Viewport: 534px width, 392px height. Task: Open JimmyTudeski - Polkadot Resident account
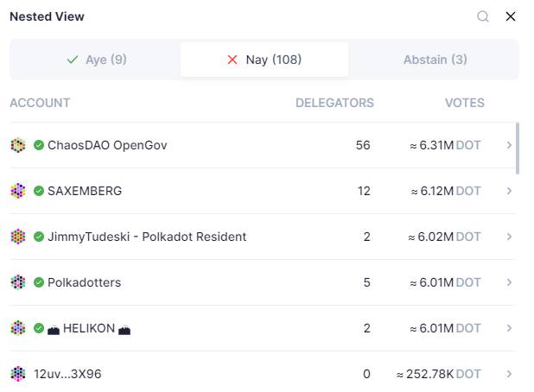click(x=147, y=237)
